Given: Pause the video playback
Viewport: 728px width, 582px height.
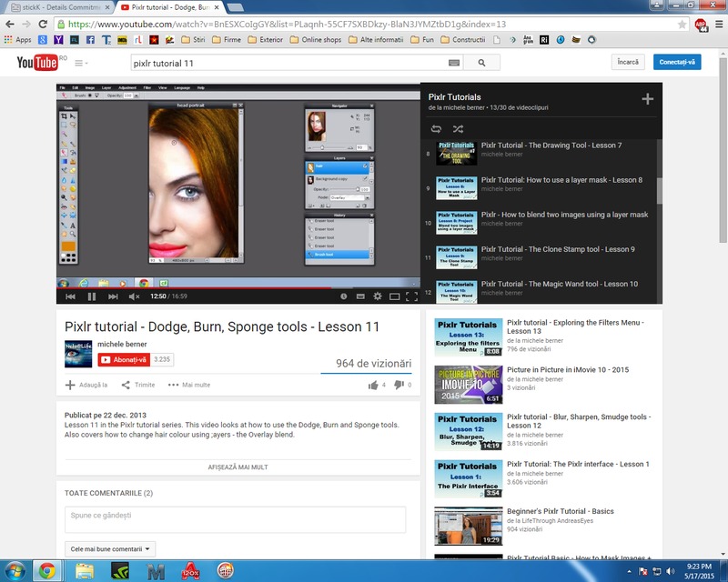Looking at the screenshot, I should (x=92, y=296).
